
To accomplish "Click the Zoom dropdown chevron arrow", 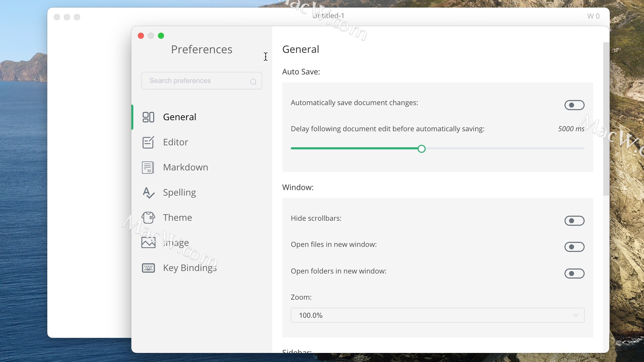I will (576, 315).
